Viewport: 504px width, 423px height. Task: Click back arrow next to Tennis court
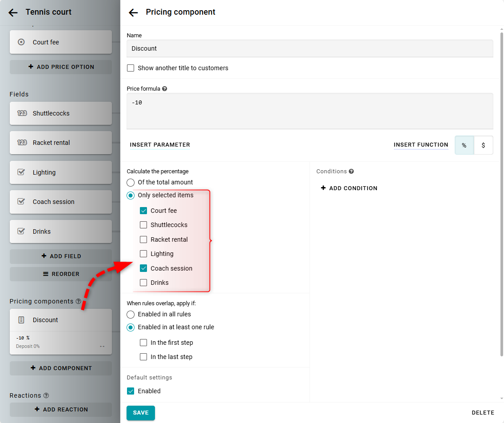pos(13,13)
